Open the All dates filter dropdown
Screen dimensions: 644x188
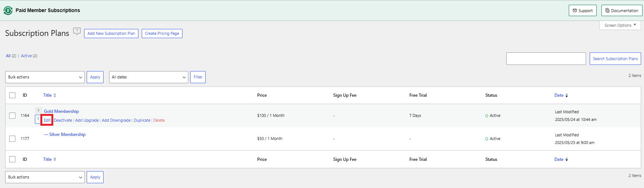[148, 77]
